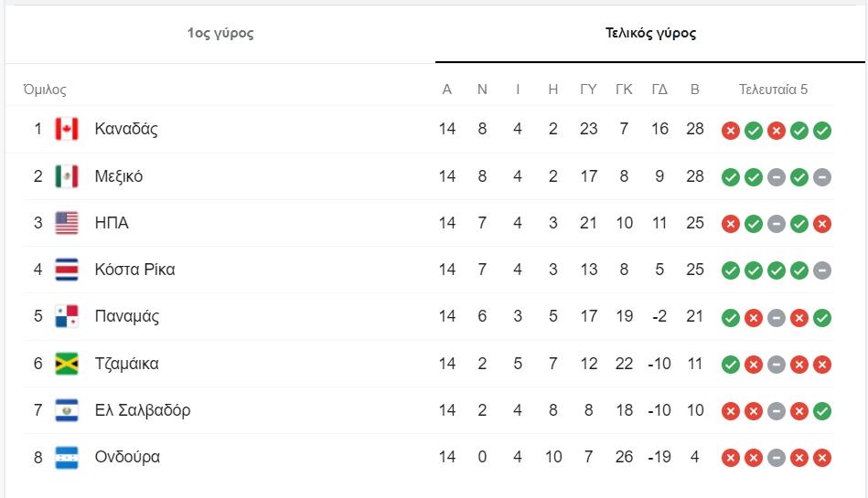Image resolution: width=868 pixels, height=498 pixels.
Task: Click Panama's last green win icon
Action: pos(821,318)
